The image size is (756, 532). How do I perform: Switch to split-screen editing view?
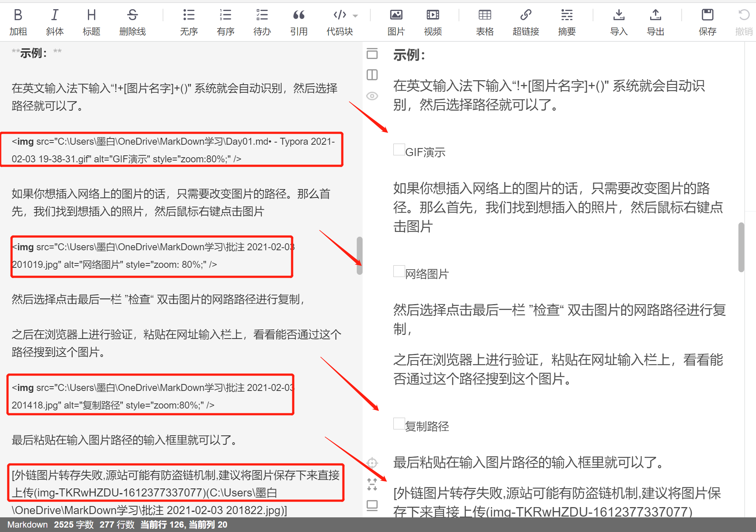(372, 75)
